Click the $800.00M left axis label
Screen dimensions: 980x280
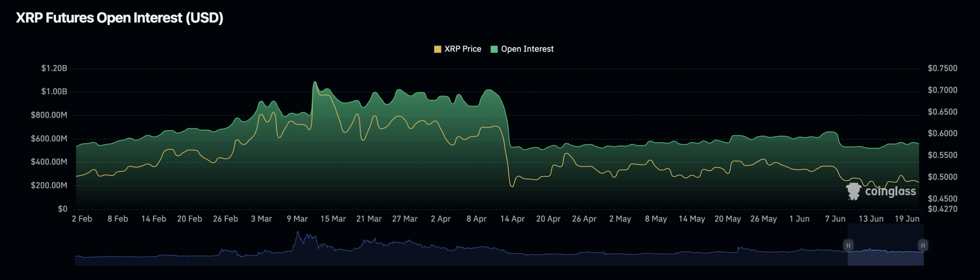click(49, 115)
